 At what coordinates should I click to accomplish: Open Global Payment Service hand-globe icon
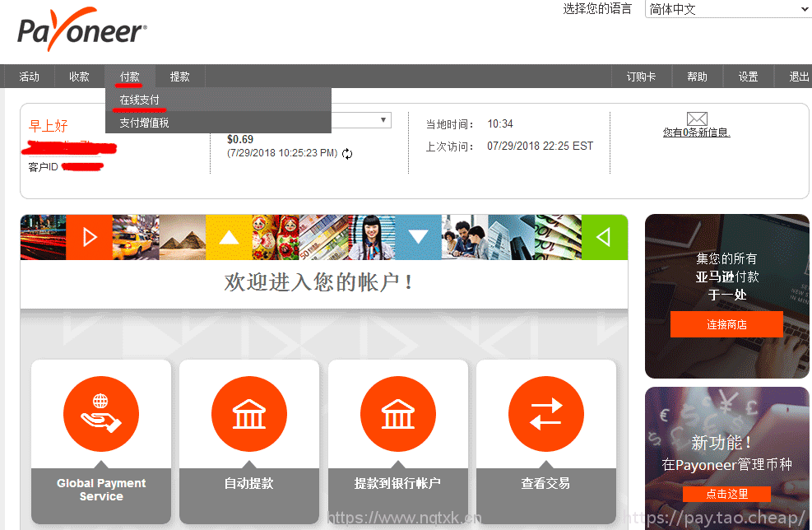tap(101, 414)
